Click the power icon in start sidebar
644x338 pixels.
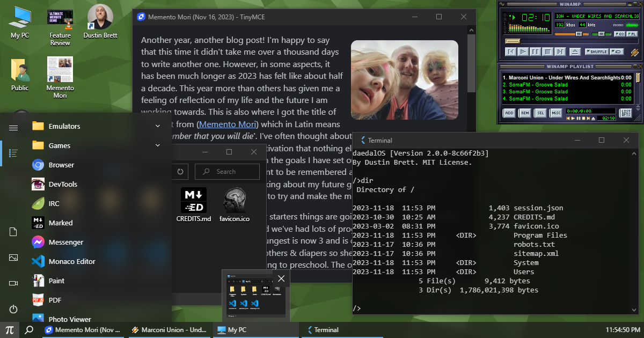(13, 309)
